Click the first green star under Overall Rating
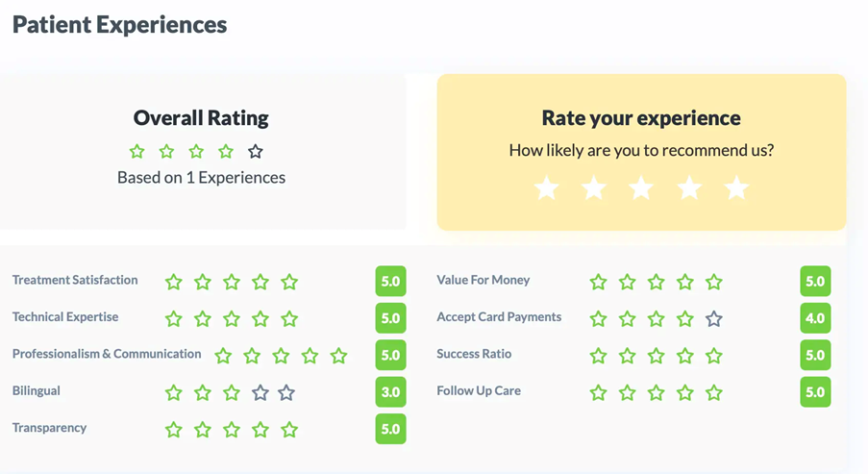 pyautogui.click(x=137, y=152)
